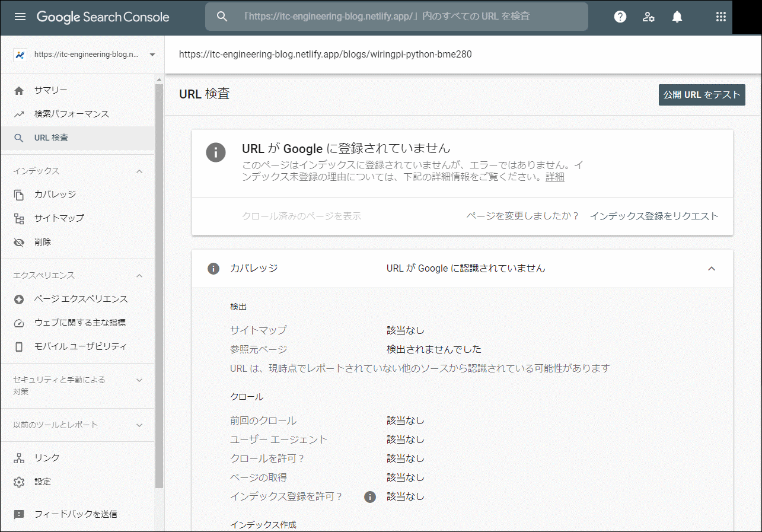
Task: Click the ウェブに関する主な指標 gauge icon
Action: point(19,323)
